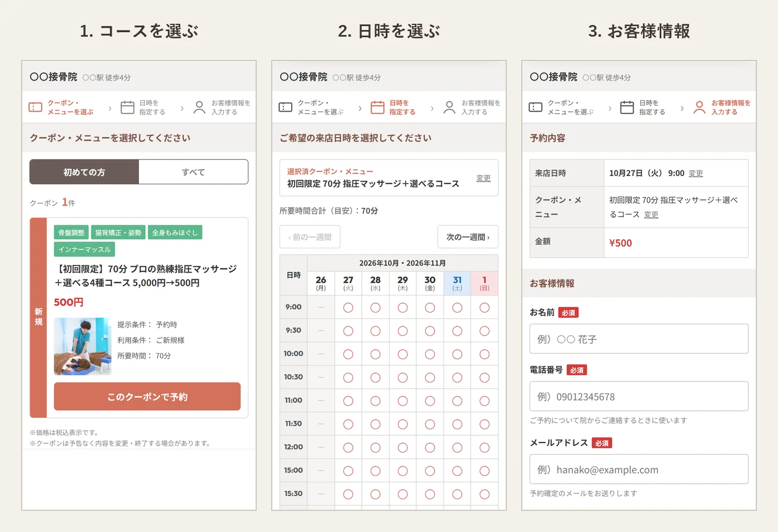Click the coupon icon on the customer-info screen
The image size is (778, 532).
point(536,107)
